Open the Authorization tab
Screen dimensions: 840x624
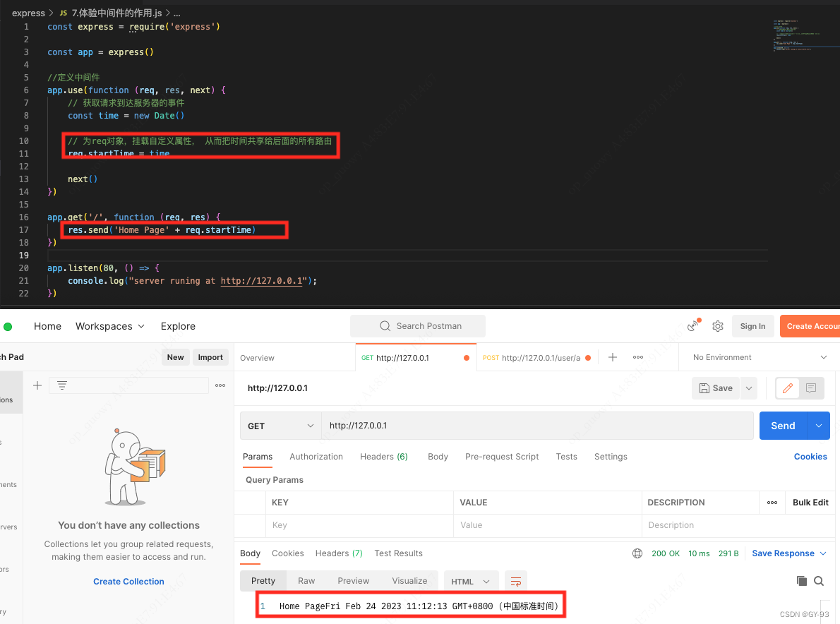click(x=316, y=456)
